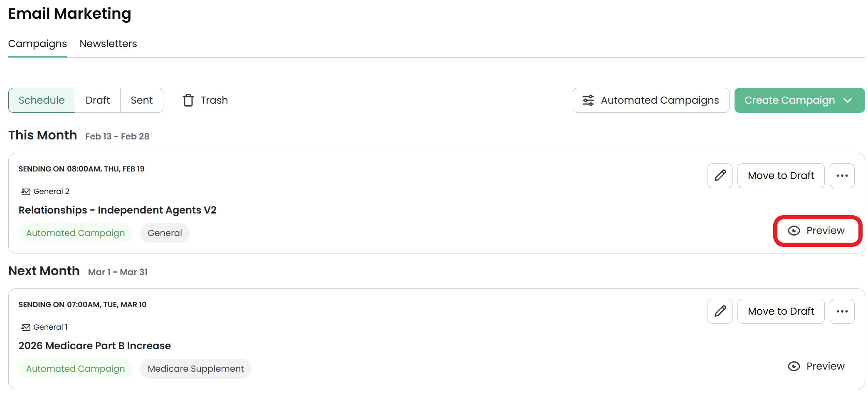Open the Campaigns tab
This screenshot has height=395, width=868.
point(37,44)
